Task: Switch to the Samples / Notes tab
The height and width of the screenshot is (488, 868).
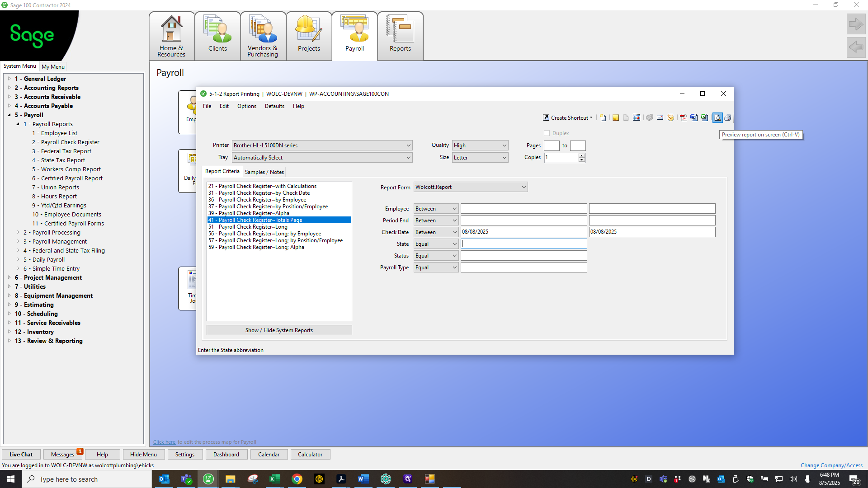Action: tap(264, 172)
